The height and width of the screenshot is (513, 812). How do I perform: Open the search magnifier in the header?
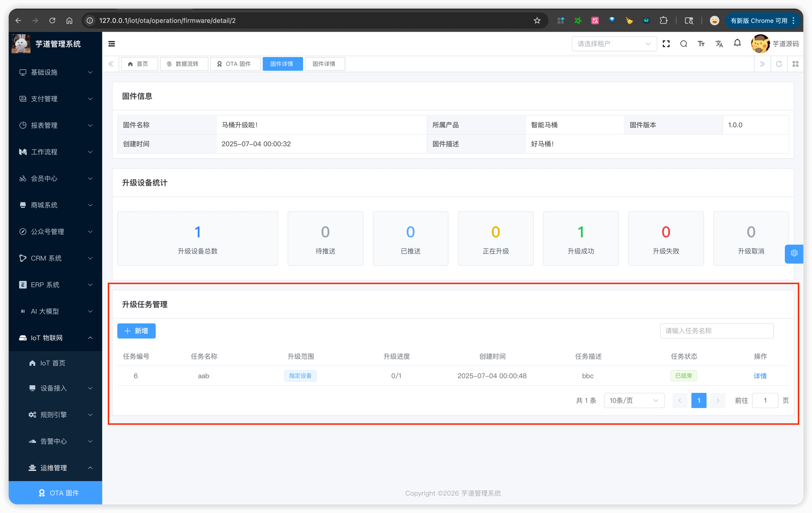[x=683, y=44]
